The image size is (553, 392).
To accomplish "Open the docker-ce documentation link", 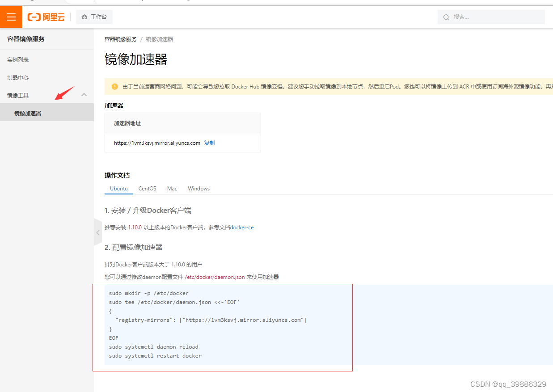I will coord(242,228).
